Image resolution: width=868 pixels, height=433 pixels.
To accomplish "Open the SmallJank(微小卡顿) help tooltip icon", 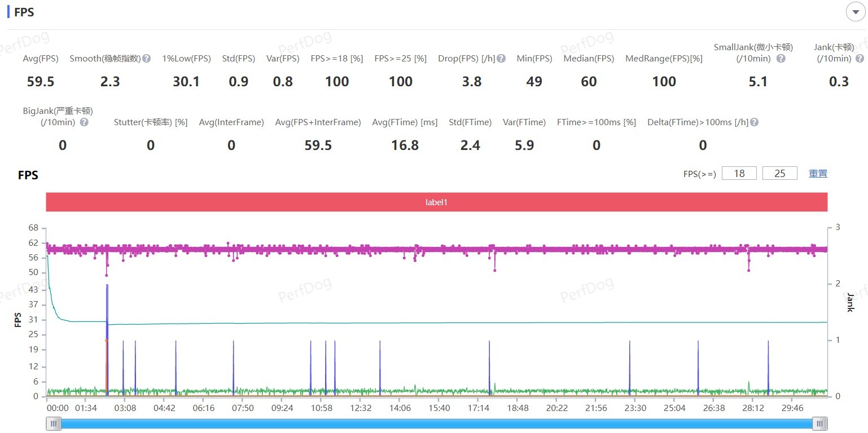I will click(x=781, y=59).
